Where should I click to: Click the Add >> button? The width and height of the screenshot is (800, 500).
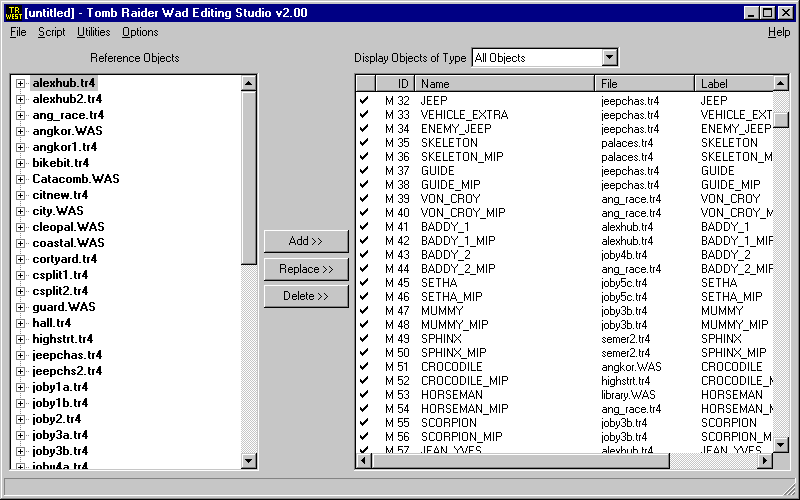[x=306, y=241]
